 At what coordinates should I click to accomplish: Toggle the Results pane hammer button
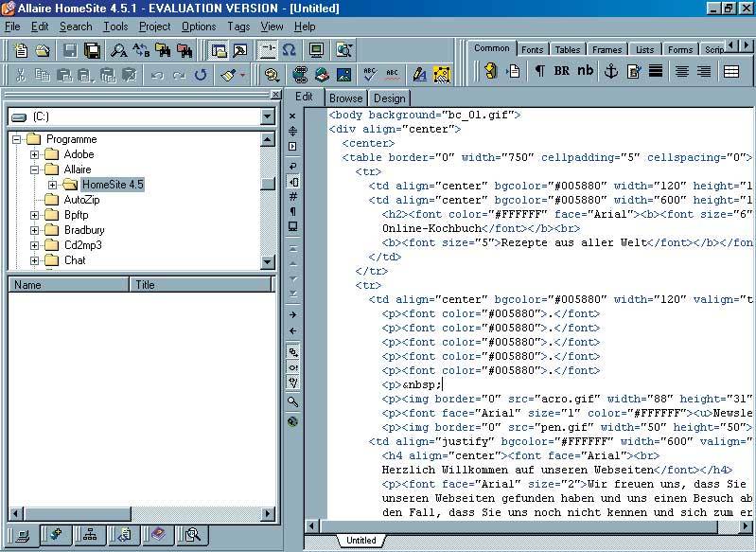240,50
